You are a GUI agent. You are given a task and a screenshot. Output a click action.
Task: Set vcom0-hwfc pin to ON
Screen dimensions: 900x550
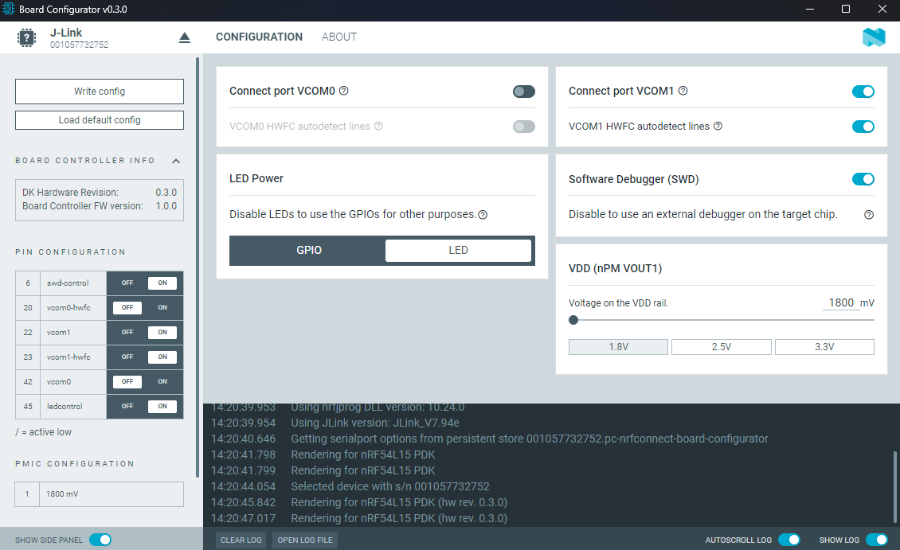pyautogui.click(x=162, y=308)
